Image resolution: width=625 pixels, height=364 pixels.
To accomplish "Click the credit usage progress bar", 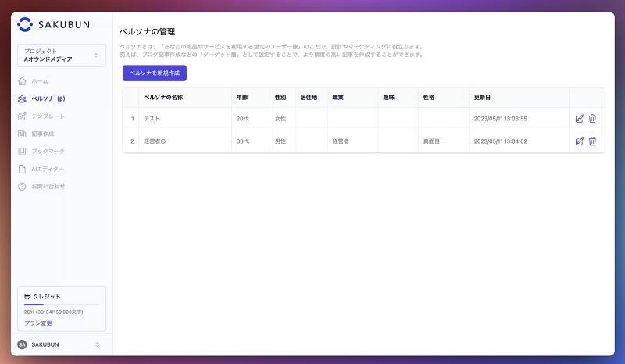I will coord(61,305).
